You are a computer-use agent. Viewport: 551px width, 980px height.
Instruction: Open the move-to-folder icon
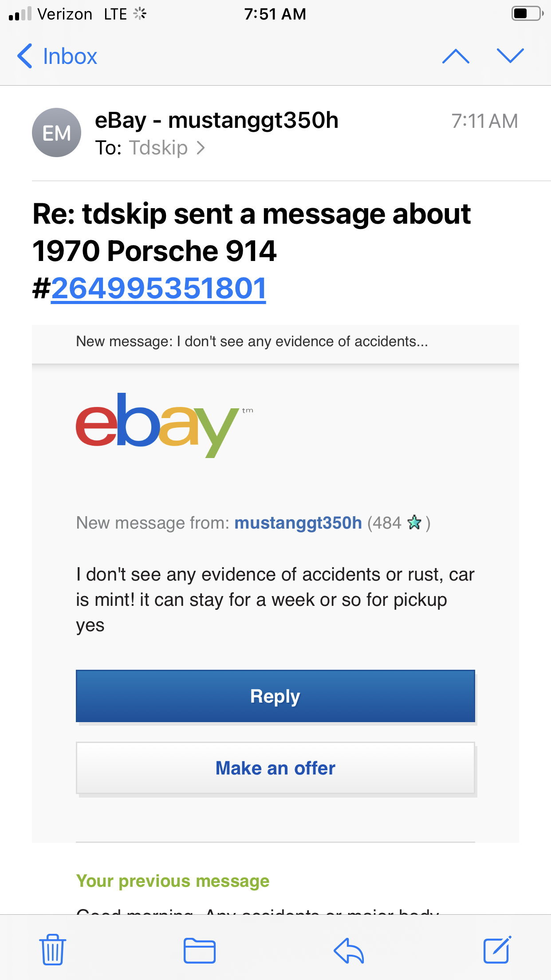point(200,951)
